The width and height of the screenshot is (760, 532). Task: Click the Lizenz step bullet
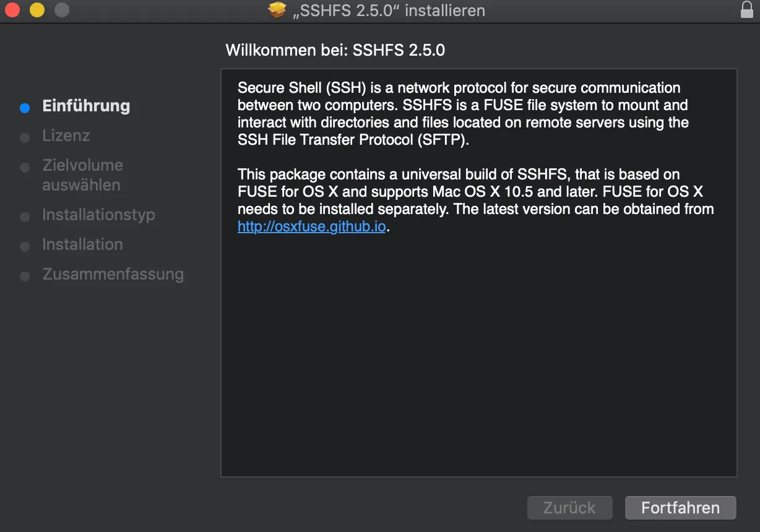click(25, 137)
